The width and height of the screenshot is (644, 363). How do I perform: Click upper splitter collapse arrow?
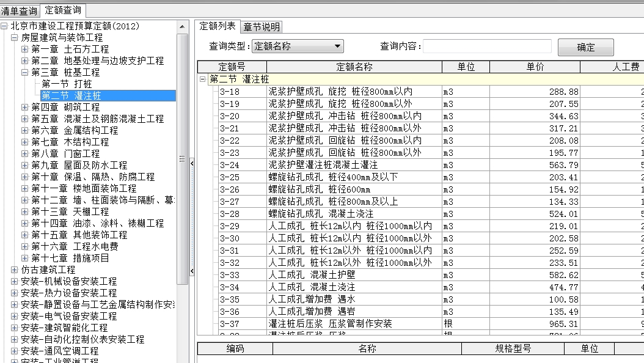tap(192, 163)
